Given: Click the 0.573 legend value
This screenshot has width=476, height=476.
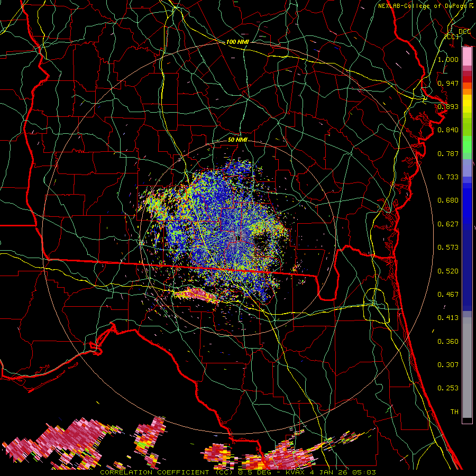Looking at the screenshot, I should 448,248.
